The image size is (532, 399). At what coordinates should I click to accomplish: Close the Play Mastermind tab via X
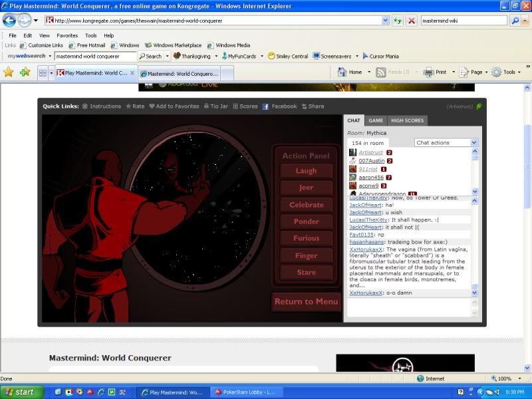click(x=132, y=73)
